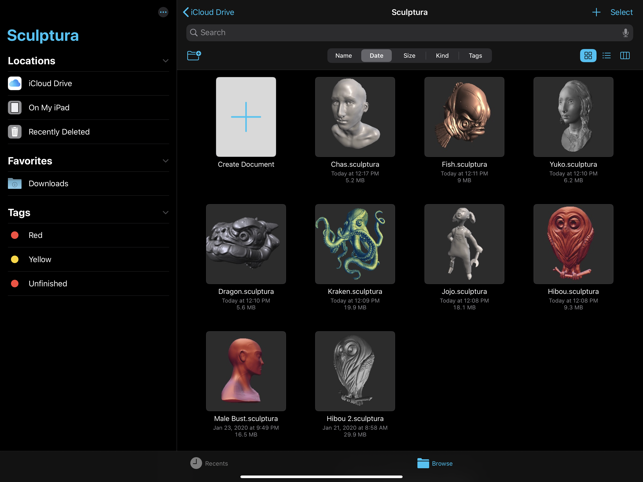Open the Chas.sculptura thumbnail

[x=355, y=117]
